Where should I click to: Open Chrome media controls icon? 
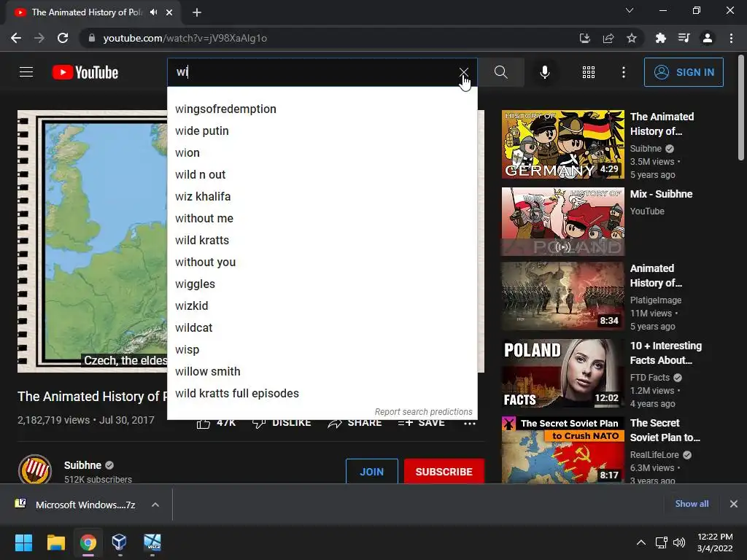pos(684,38)
